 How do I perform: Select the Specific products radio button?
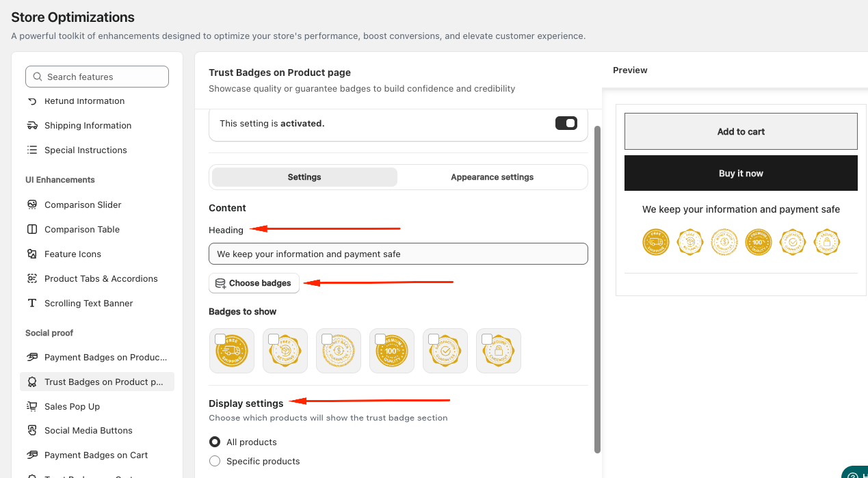click(x=215, y=461)
